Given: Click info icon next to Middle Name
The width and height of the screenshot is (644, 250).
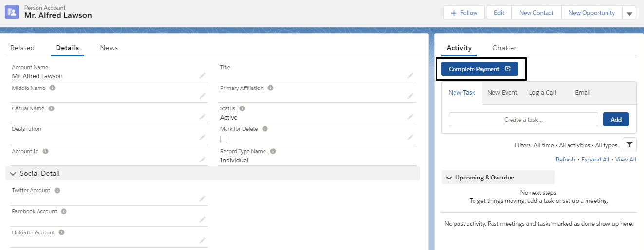Looking at the screenshot, I should 52,88.
